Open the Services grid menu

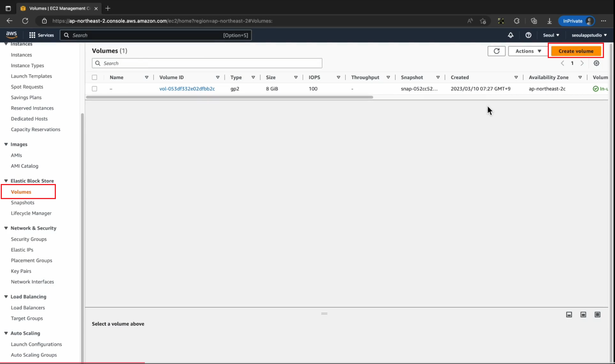click(41, 35)
